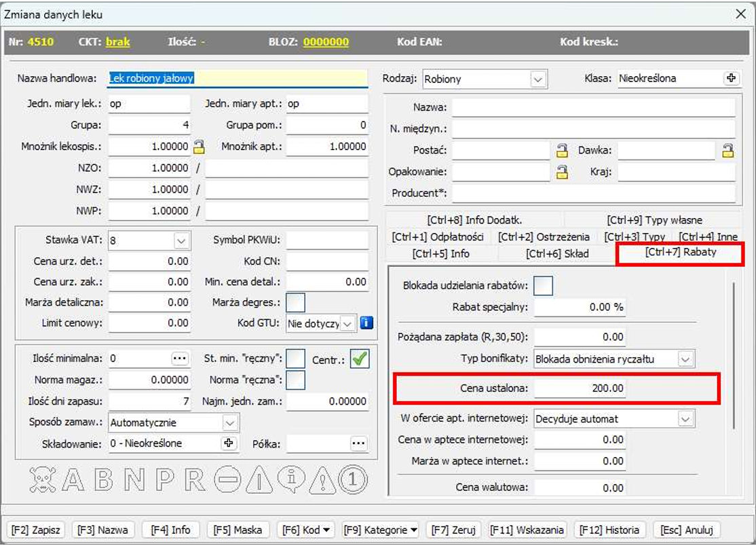Click the Rabaty panel vertical scrollbar

pos(734,353)
